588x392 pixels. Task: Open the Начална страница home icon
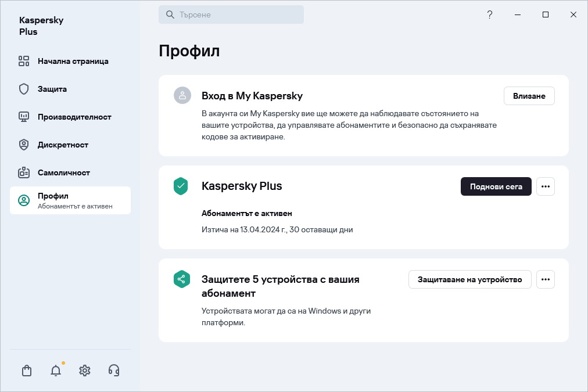click(x=24, y=61)
